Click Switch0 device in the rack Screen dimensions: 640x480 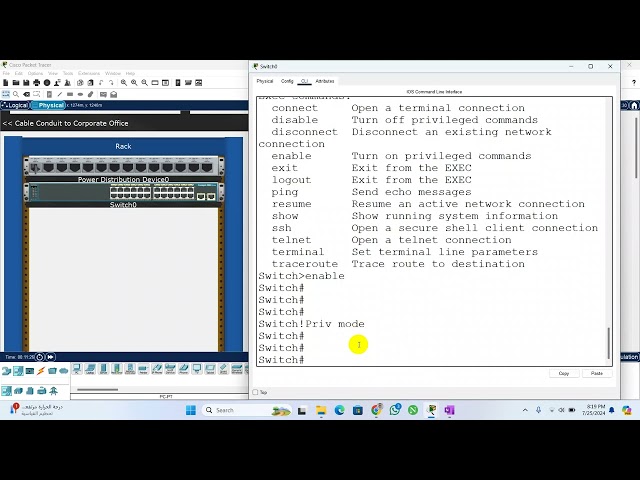pyautogui.click(x=124, y=192)
